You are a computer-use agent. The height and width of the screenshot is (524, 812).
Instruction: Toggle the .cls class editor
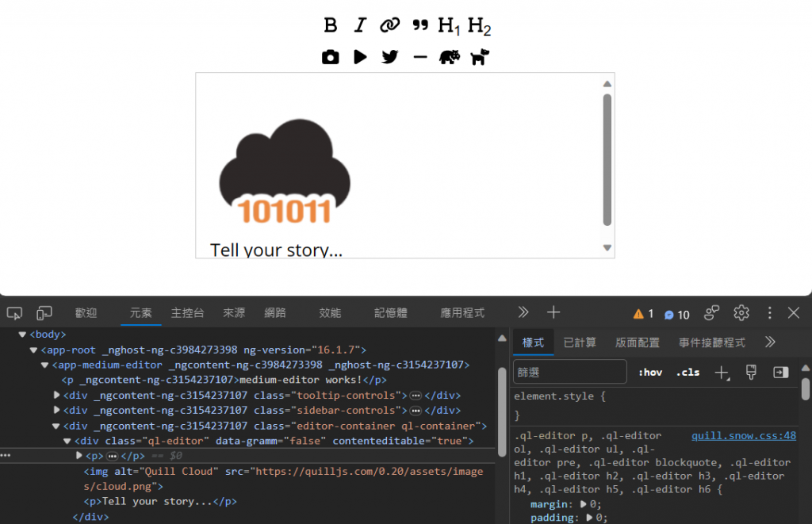[688, 373]
